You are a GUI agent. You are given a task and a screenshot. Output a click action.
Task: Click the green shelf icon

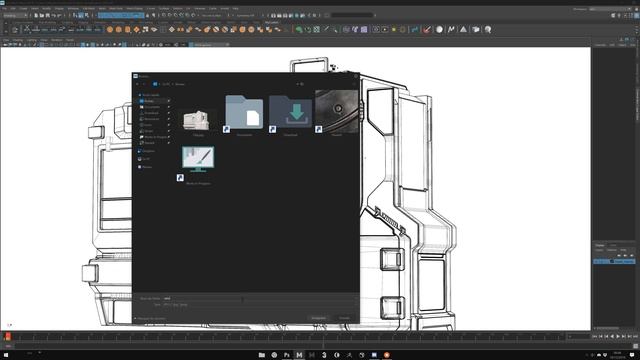click(x=299, y=29)
